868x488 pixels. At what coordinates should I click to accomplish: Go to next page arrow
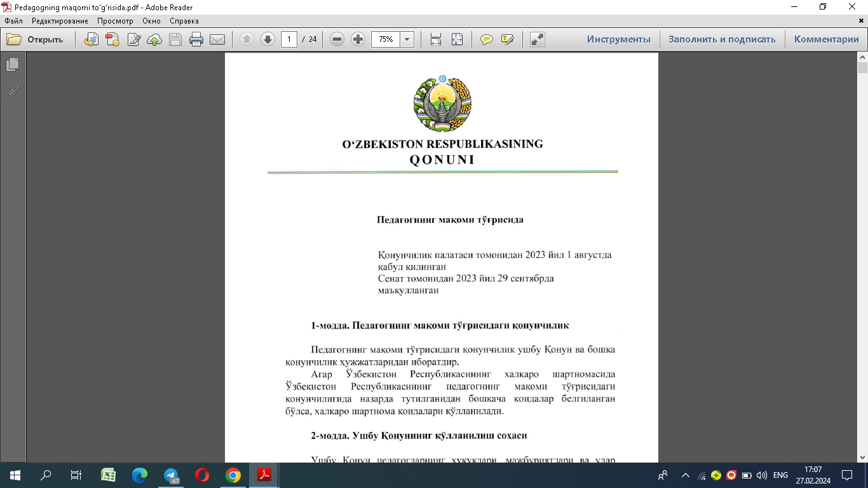coord(268,39)
